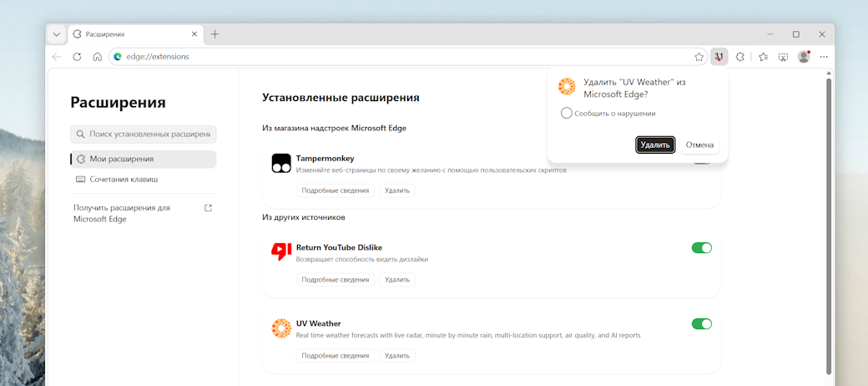
Task: Open the Settings and more ellipsis menu
Action: pyautogui.click(x=824, y=57)
